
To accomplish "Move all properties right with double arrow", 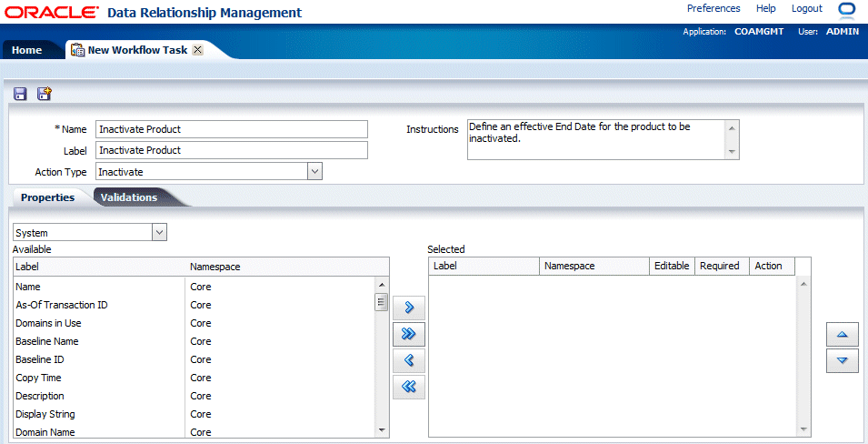I will (x=409, y=334).
